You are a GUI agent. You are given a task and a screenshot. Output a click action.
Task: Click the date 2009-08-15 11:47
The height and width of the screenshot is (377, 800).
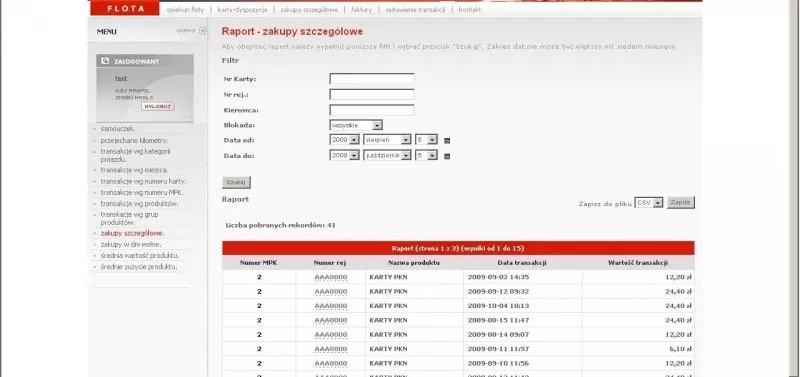pyautogui.click(x=498, y=320)
